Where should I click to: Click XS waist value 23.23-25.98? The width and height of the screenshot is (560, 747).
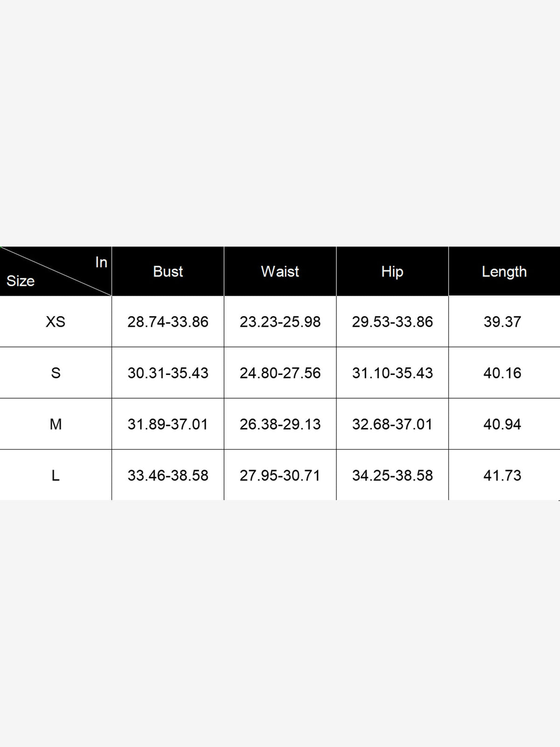280,322
